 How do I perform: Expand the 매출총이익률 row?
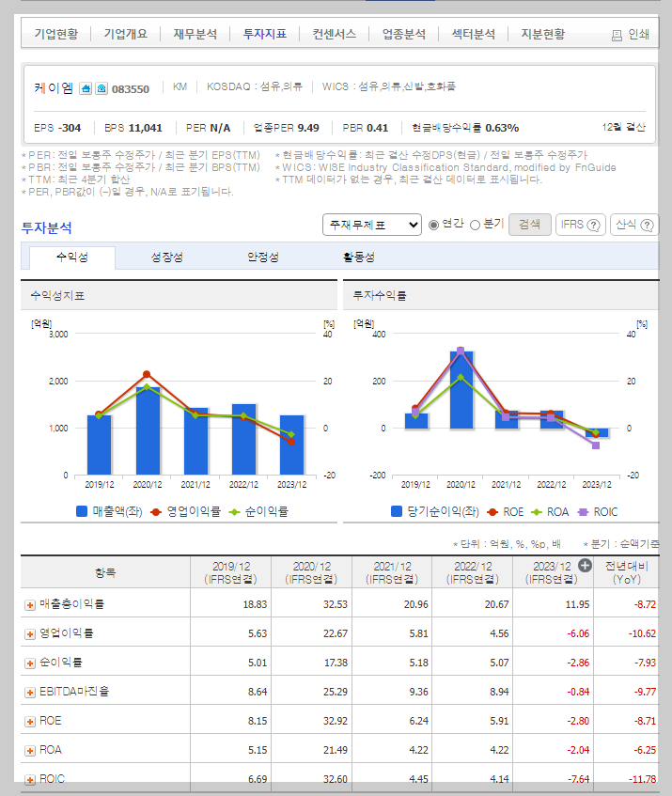(30, 605)
